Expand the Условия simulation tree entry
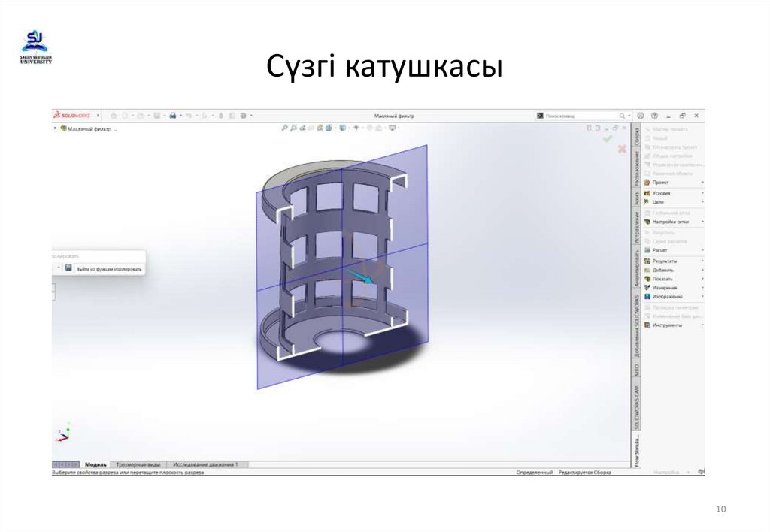 click(x=661, y=193)
